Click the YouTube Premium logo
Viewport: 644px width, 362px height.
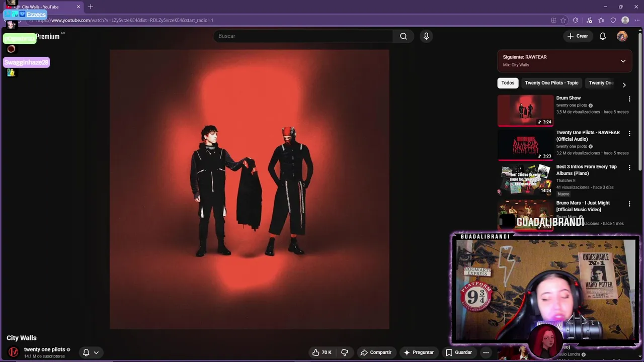(x=47, y=37)
